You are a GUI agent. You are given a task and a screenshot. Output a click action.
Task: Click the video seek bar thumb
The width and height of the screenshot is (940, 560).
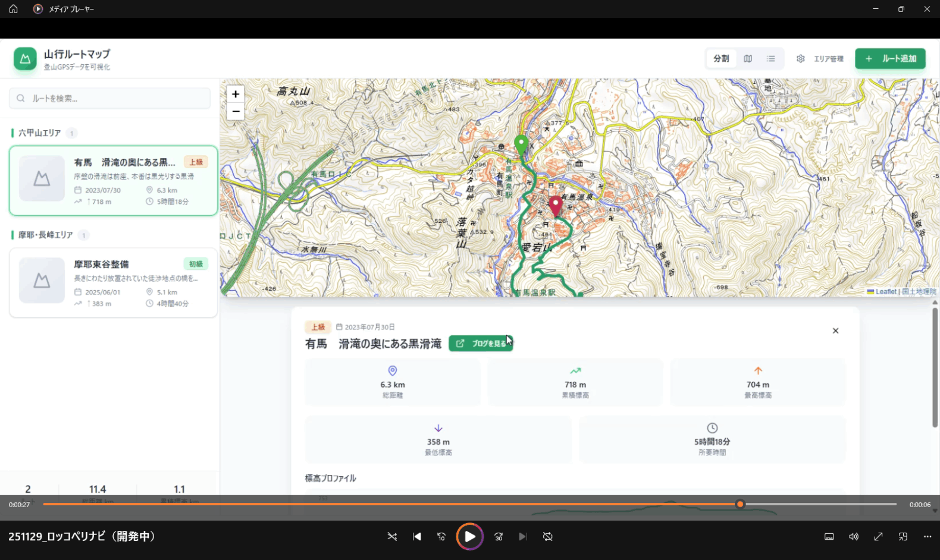coord(740,504)
